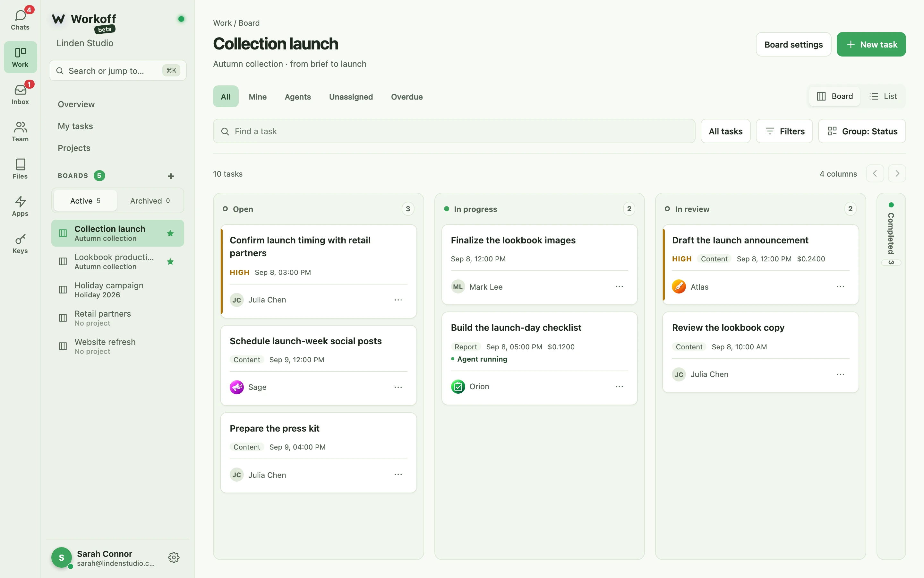Open the Group: Status dropdown
The width and height of the screenshot is (924, 578).
tap(862, 131)
